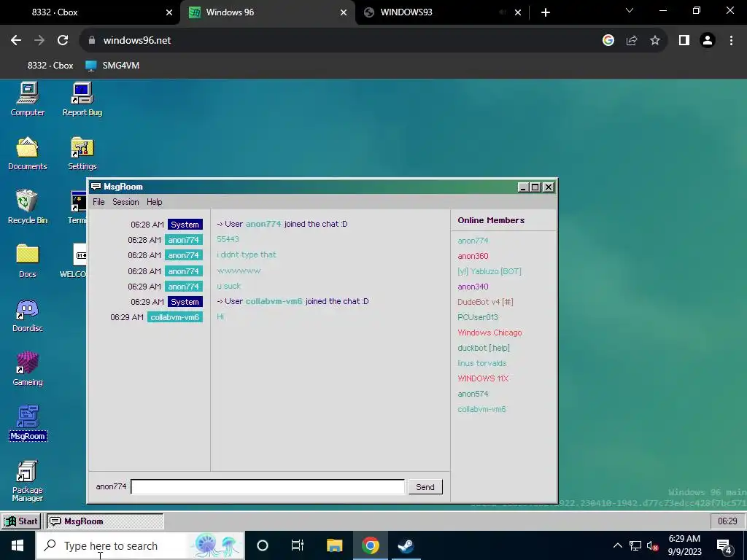Open File Explorer from the taskbar
Screen dimensions: 747x560
334,545
